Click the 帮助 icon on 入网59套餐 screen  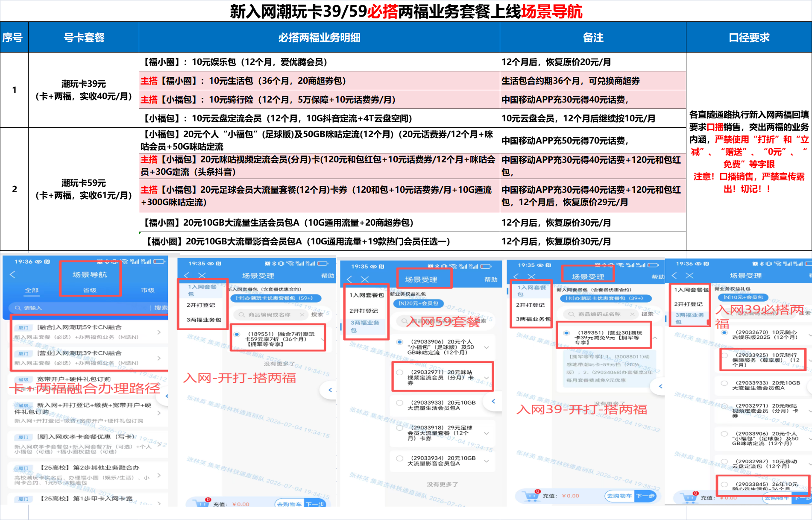491,279
